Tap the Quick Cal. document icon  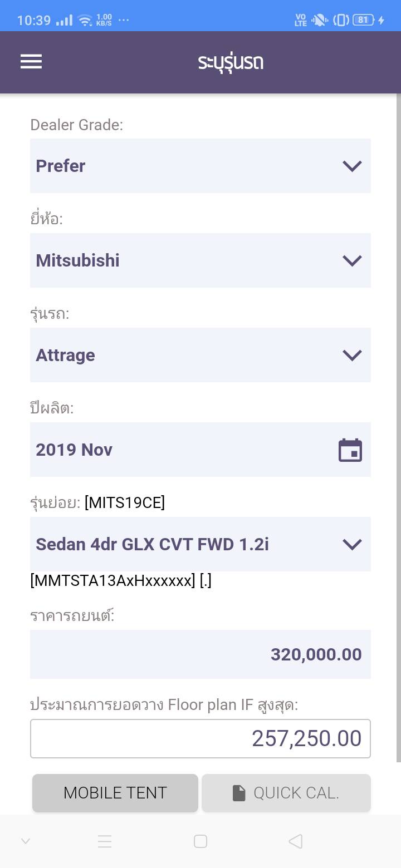(239, 793)
